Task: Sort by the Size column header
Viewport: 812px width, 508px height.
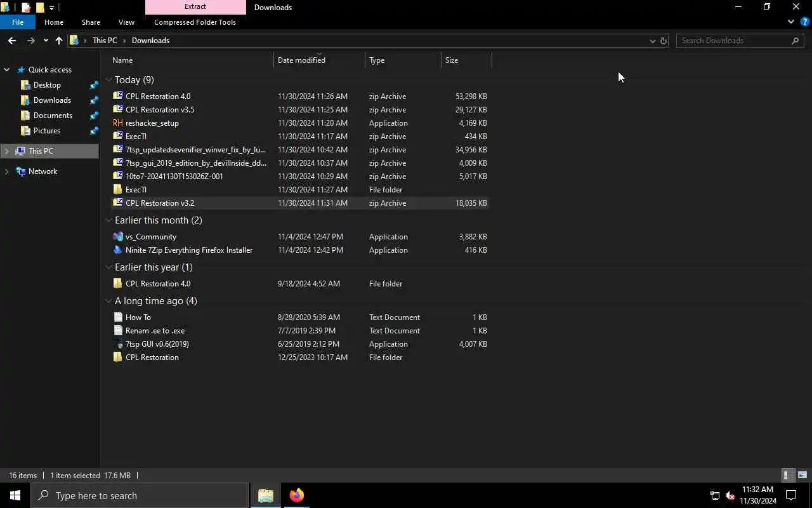Action: pos(466,60)
